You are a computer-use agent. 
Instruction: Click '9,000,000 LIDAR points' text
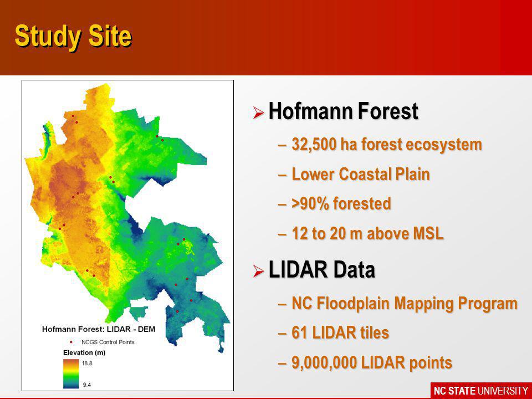372,362
